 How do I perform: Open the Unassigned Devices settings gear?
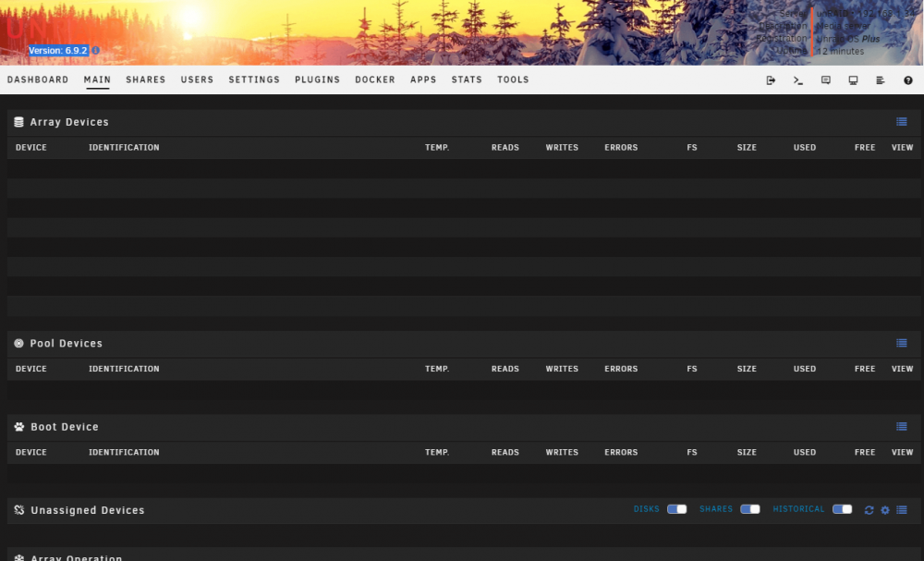pos(885,510)
